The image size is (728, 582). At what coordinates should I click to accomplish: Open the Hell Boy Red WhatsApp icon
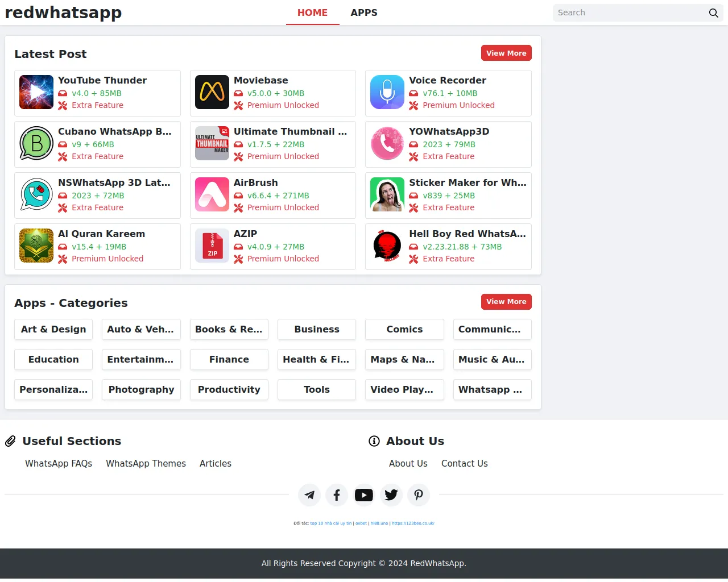[x=387, y=246]
